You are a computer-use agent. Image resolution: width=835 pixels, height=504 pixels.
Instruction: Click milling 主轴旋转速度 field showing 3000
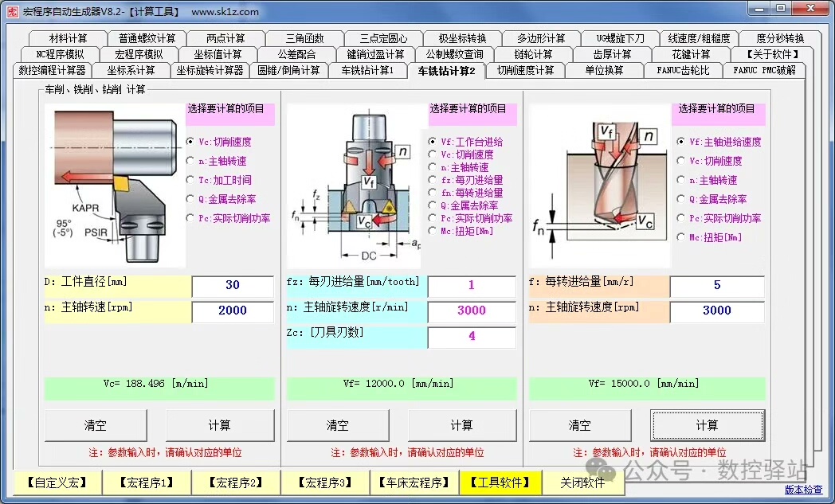click(472, 312)
